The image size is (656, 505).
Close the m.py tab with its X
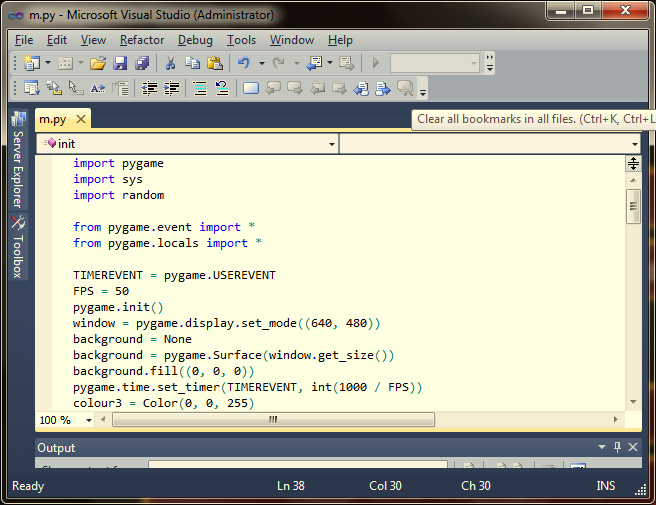coord(81,119)
